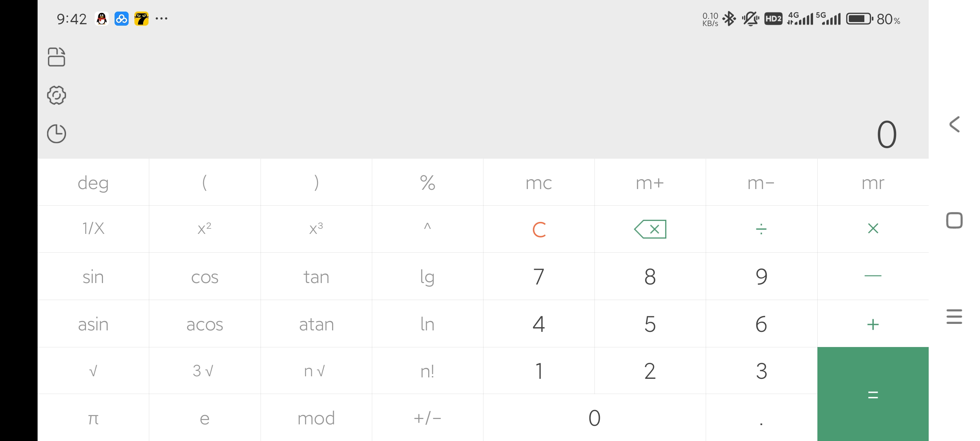Tap the result display showing 0

click(x=886, y=134)
